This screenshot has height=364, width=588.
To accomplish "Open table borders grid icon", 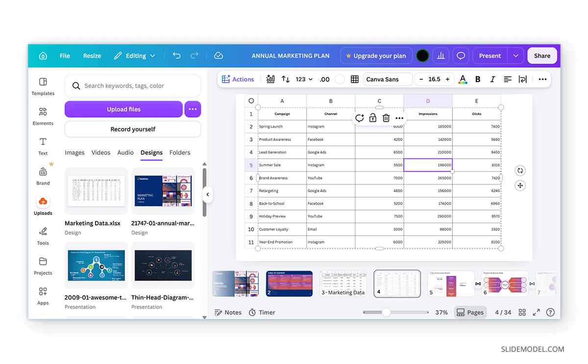I will pyautogui.click(x=355, y=79).
